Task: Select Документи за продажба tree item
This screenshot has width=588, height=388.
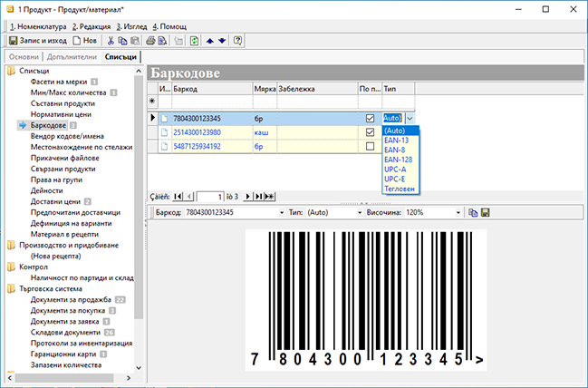Action: [71, 299]
